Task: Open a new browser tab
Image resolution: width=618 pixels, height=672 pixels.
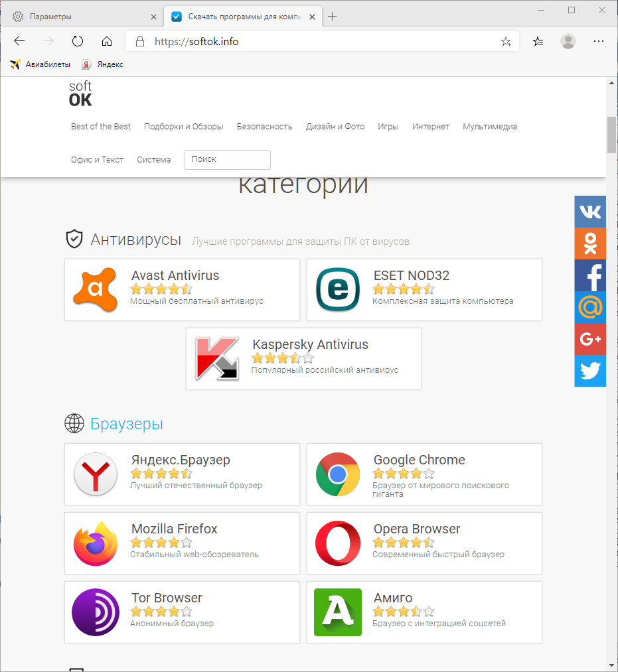Action: [332, 17]
